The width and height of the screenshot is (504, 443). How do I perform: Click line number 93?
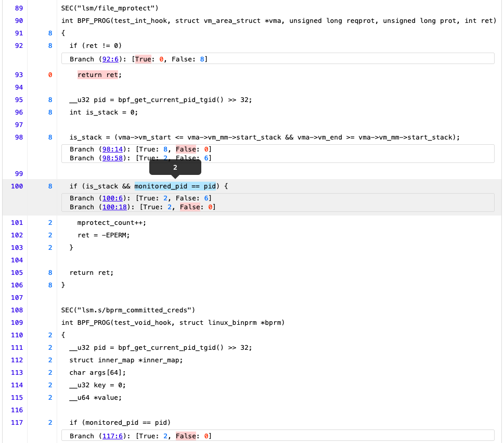click(x=19, y=75)
